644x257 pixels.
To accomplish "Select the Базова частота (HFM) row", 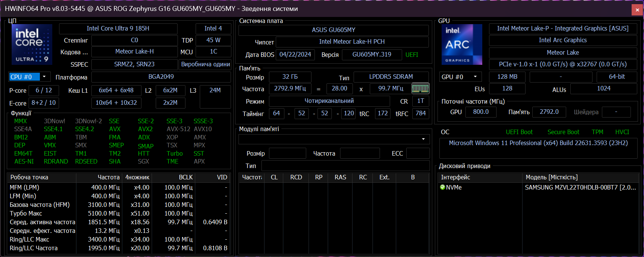I will coord(118,205).
